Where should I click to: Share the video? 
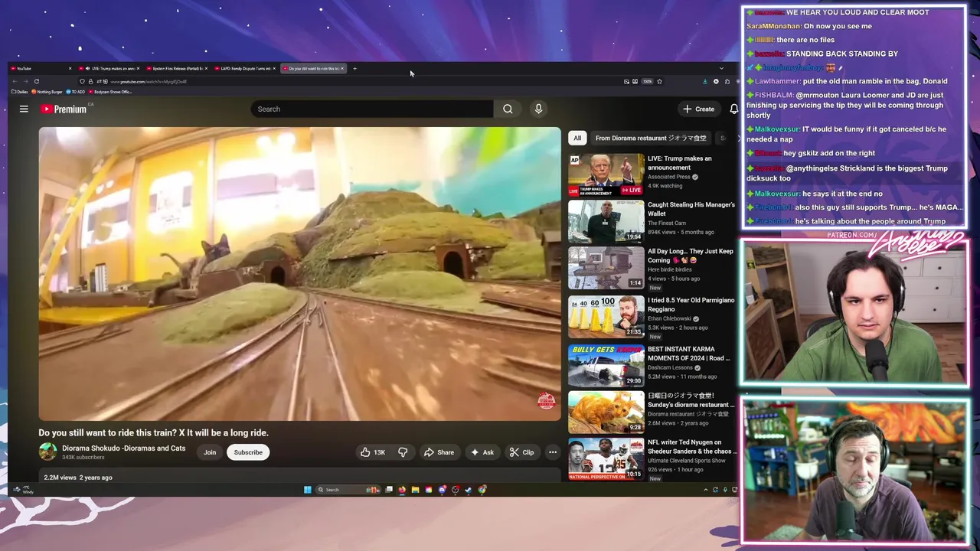(x=439, y=452)
